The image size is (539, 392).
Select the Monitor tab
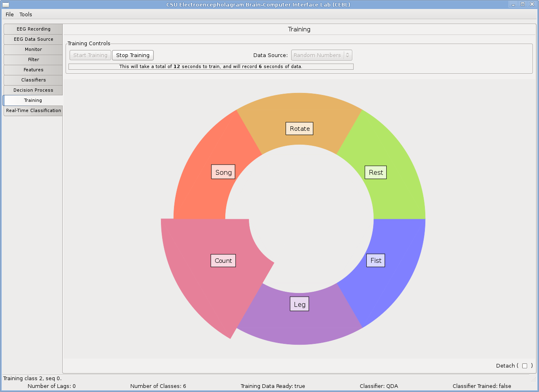(x=33, y=49)
